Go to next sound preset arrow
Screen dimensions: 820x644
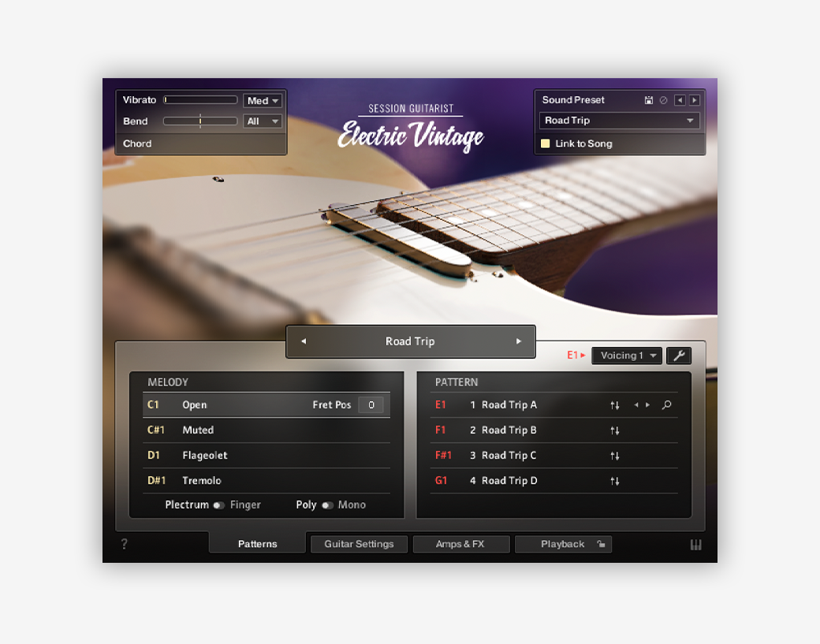695,100
